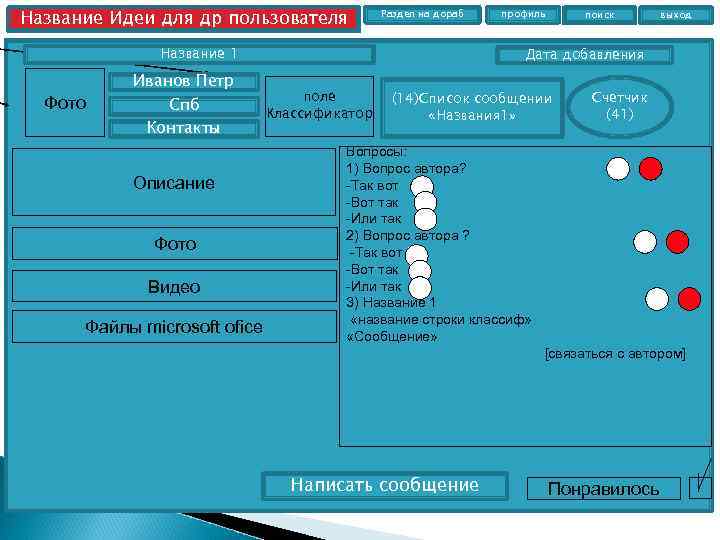720x540 pixels.
Task: Click white circle beside question 2
Action: (645, 242)
